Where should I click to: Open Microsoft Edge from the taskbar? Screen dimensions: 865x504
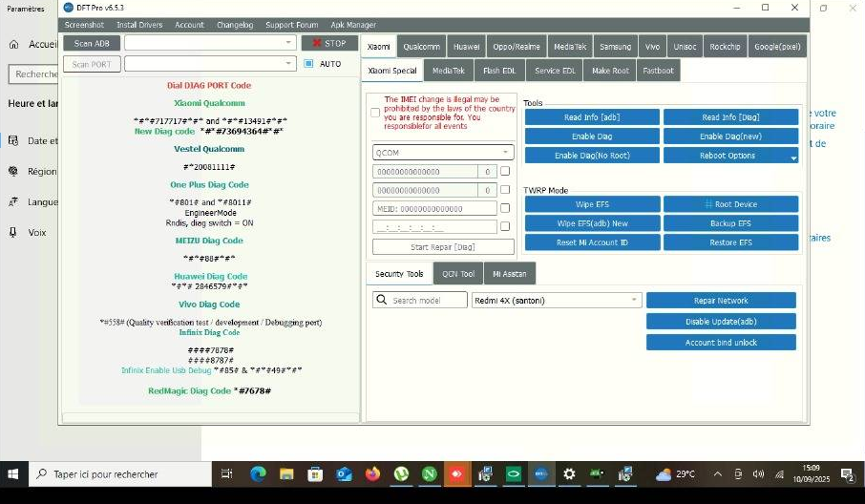pos(258,473)
